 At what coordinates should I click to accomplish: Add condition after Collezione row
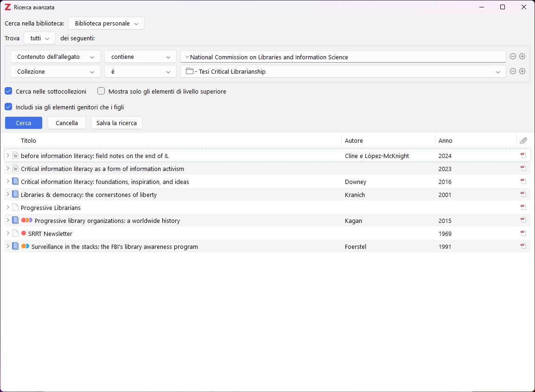pos(522,71)
